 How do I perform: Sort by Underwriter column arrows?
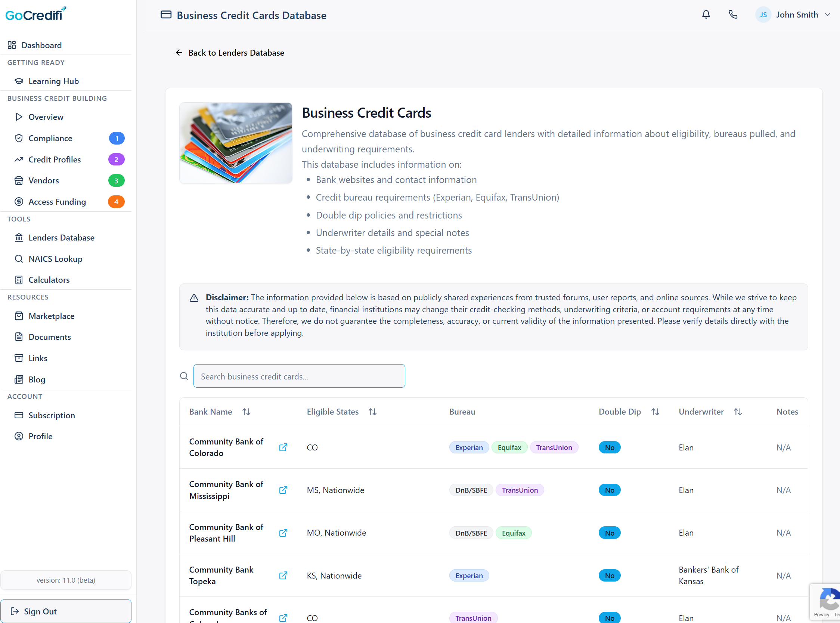click(x=738, y=412)
